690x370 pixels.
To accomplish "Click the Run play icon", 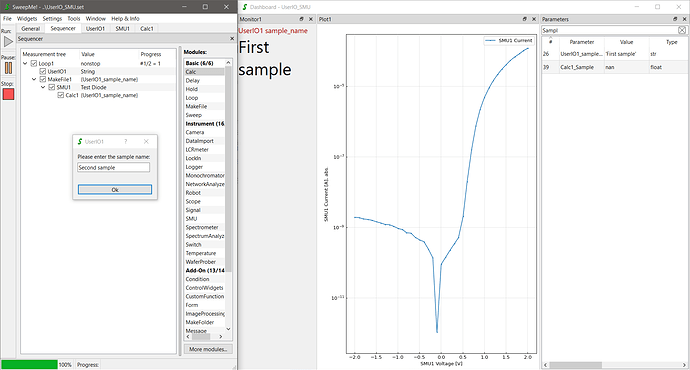I will (8, 42).
